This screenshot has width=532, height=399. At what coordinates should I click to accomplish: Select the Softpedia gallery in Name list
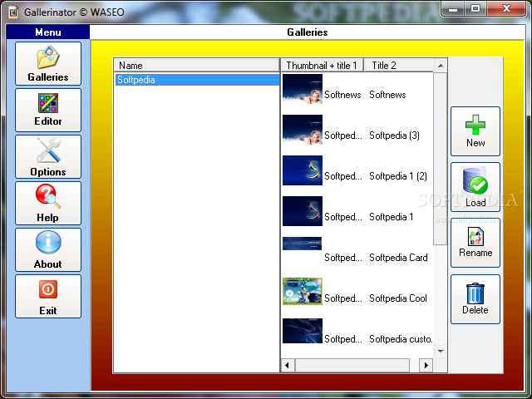197,80
